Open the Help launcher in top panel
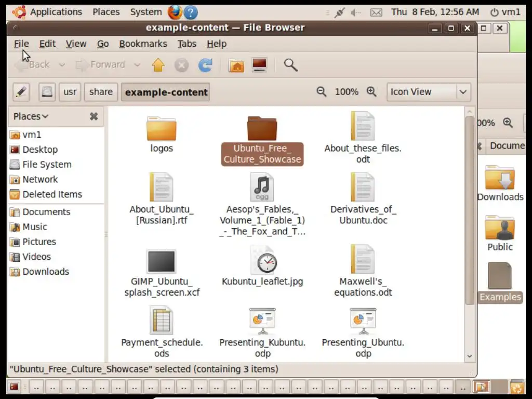 [x=191, y=12]
